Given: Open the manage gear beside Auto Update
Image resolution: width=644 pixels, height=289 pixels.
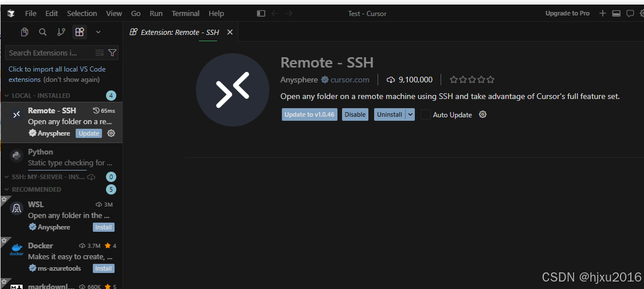Looking at the screenshot, I should (483, 114).
